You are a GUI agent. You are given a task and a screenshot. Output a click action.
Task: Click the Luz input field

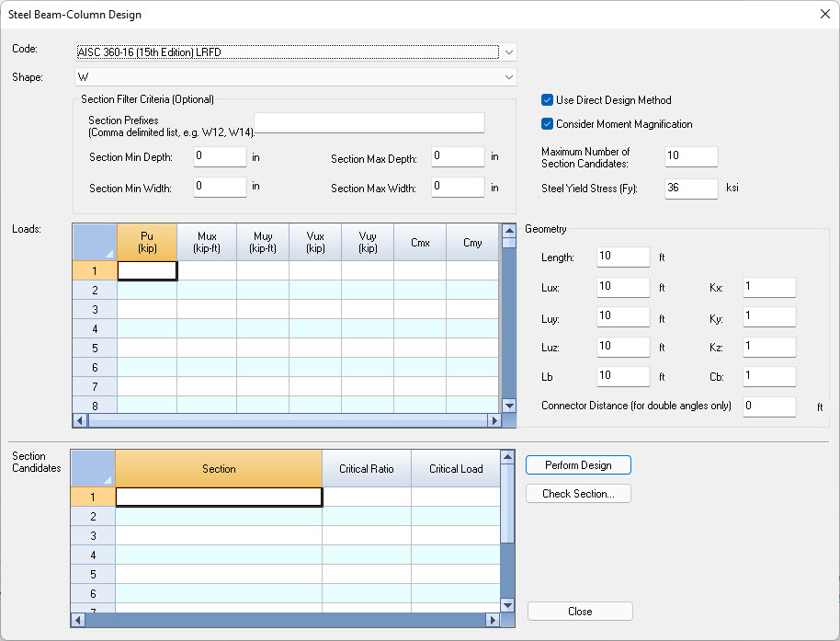[623, 347]
